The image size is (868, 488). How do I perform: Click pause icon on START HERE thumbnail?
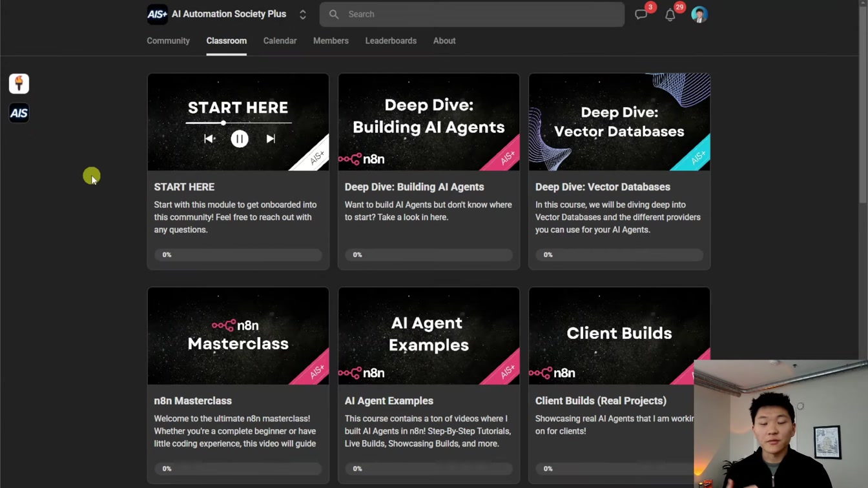pos(240,139)
